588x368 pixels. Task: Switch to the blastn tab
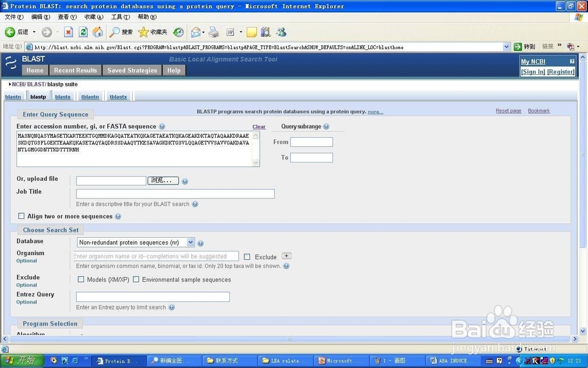coord(13,97)
